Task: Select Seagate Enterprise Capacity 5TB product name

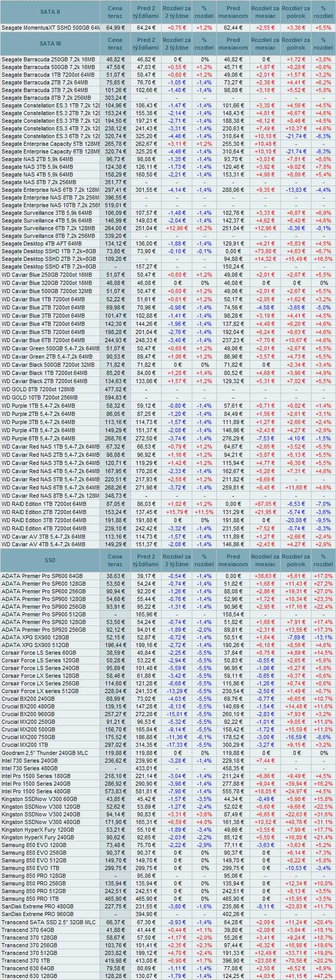Action: point(51,144)
